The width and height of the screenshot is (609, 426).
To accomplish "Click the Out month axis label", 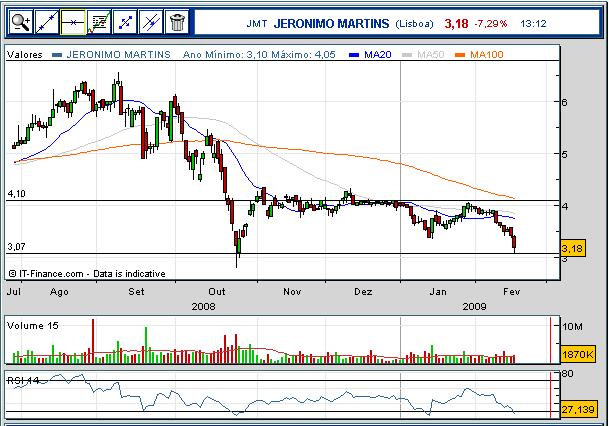I will [217, 292].
